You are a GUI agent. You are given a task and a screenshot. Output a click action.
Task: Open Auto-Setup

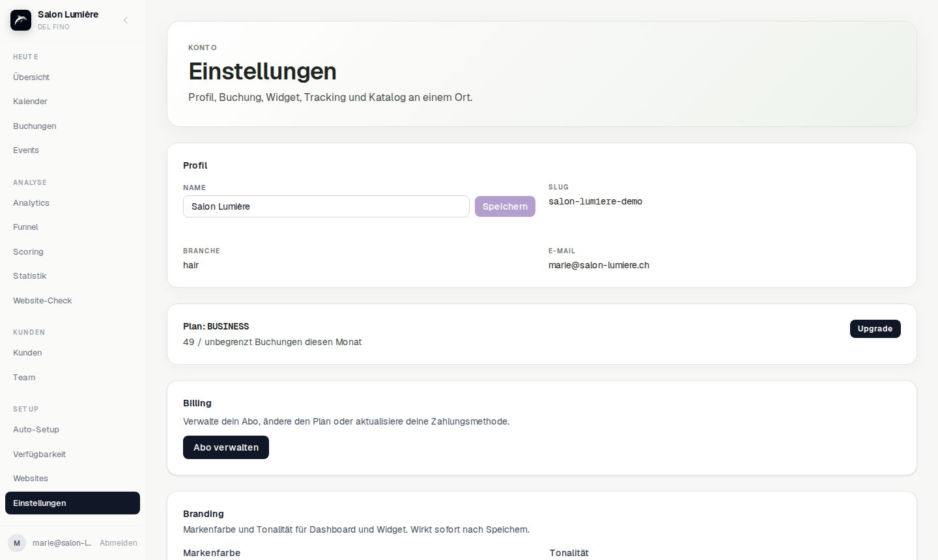tap(72, 430)
